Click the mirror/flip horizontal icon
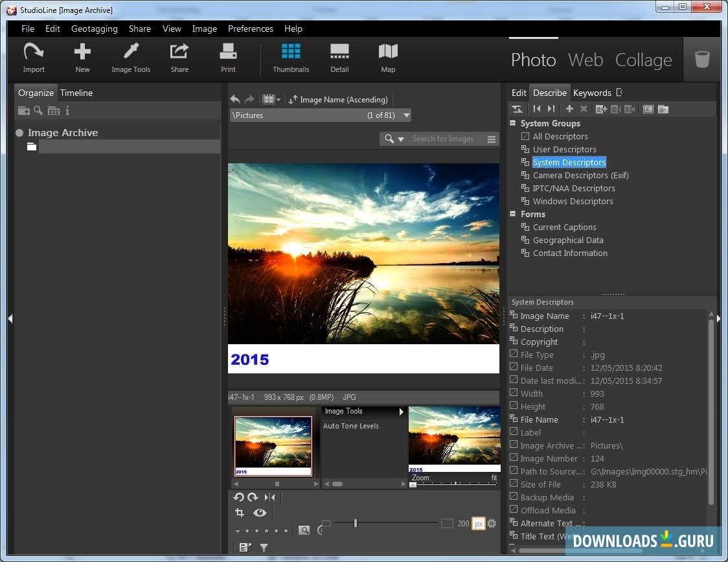 (x=270, y=497)
